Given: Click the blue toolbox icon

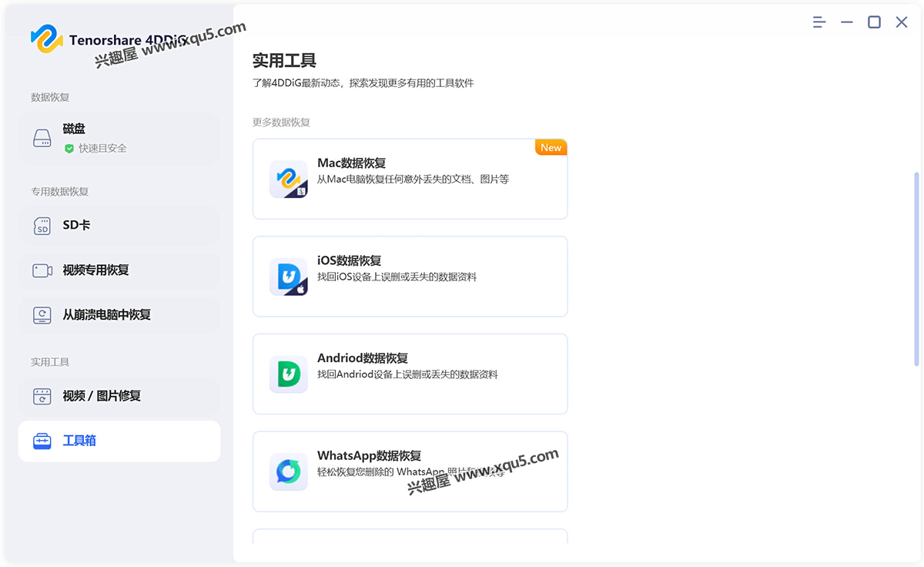Looking at the screenshot, I should (x=42, y=441).
